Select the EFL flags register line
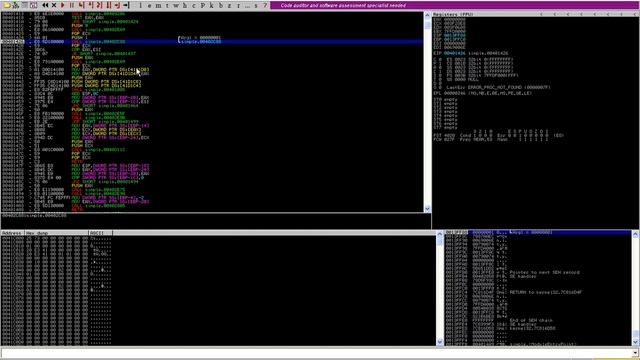Viewport: 640px width, 360px height. pos(482,93)
